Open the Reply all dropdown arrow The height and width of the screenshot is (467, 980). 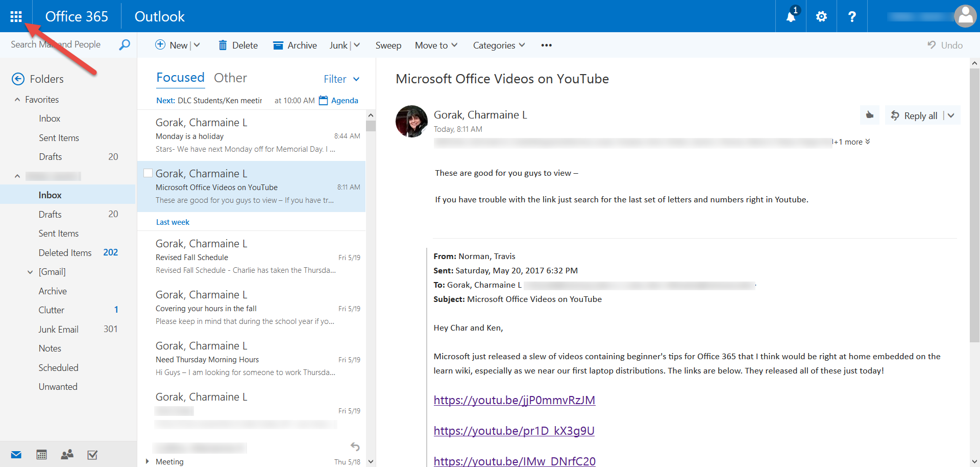click(951, 115)
